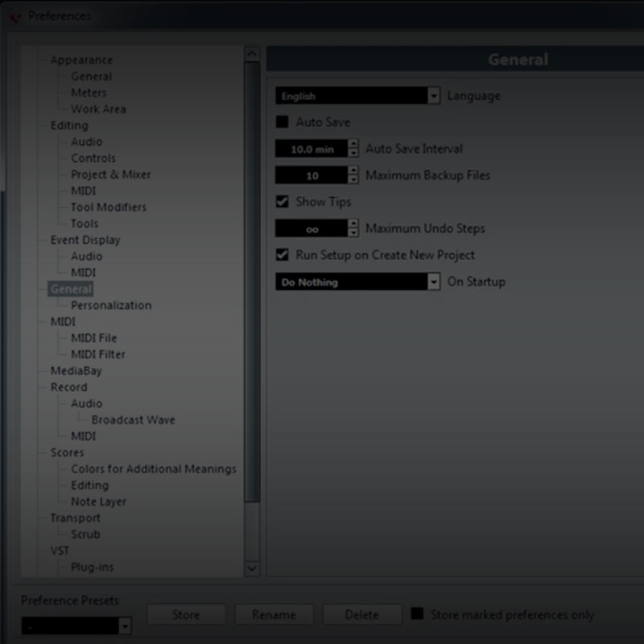644x644 pixels.
Task: Enable the Auto Save checkbox
Action: [x=283, y=122]
